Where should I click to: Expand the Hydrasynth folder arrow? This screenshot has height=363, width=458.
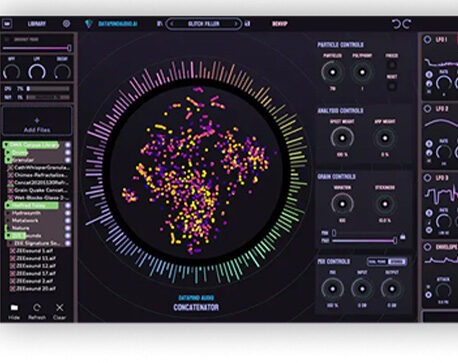coord(8,213)
